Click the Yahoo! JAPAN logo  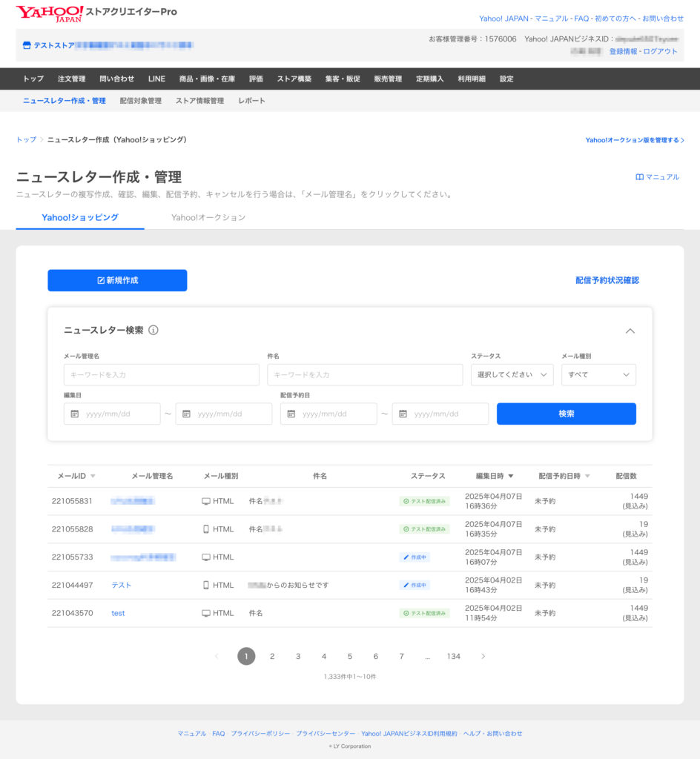(x=50, y=13)
